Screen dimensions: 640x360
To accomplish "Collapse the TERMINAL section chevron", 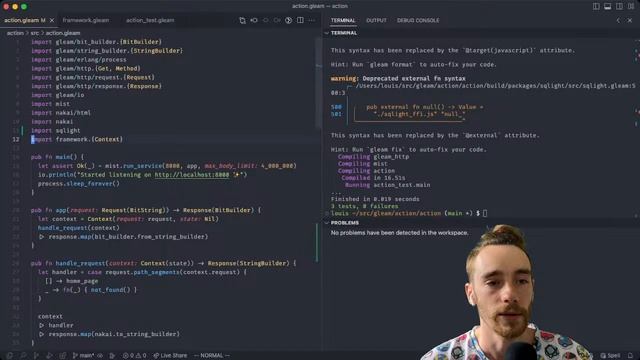I will pos(327,33).
